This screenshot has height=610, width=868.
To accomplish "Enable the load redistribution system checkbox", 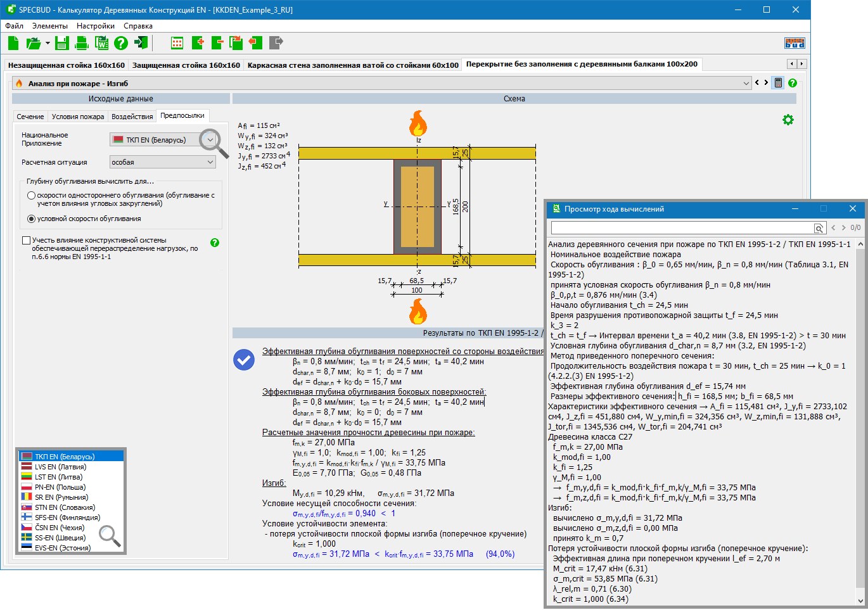I will [x=26, y=241].
